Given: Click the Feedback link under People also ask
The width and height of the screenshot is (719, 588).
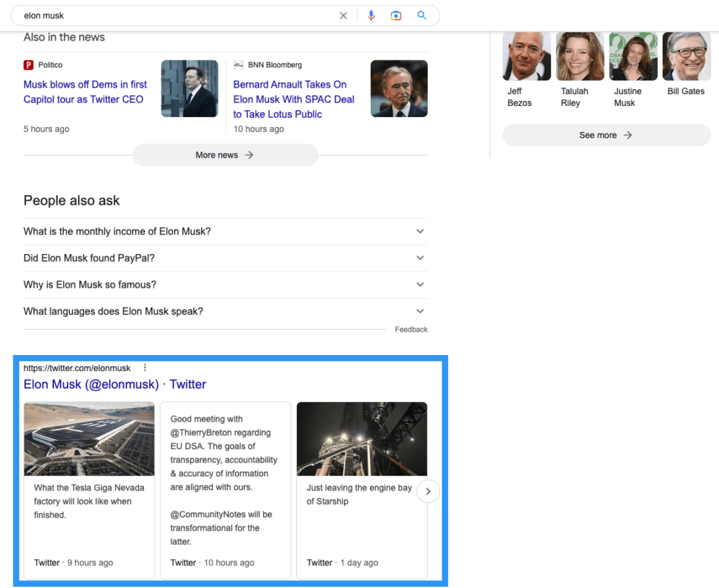Looking at the screenshot, I should click(x=411, y=330).
